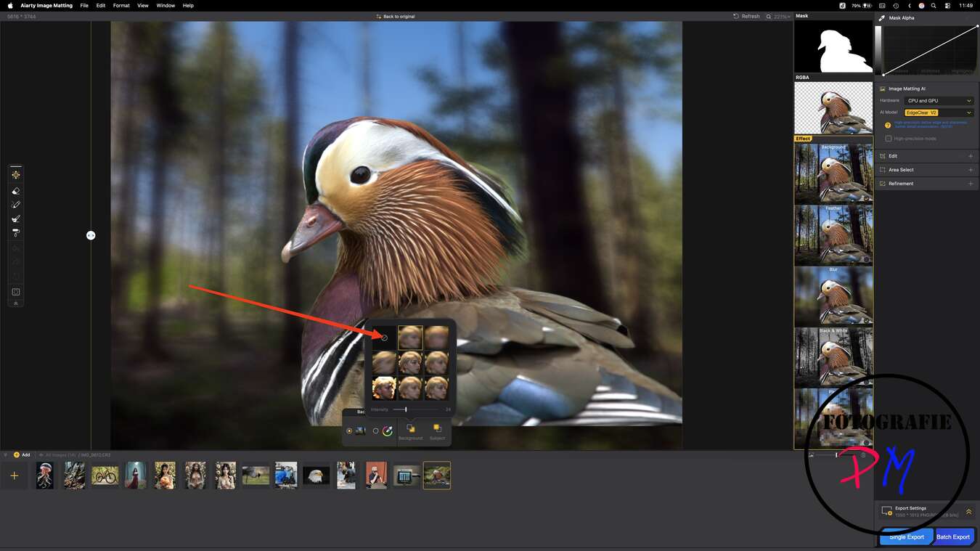The width and height of the screenshot is (980, 551).
Task: Select the color background radio button
Action: [x=375, y=431]
